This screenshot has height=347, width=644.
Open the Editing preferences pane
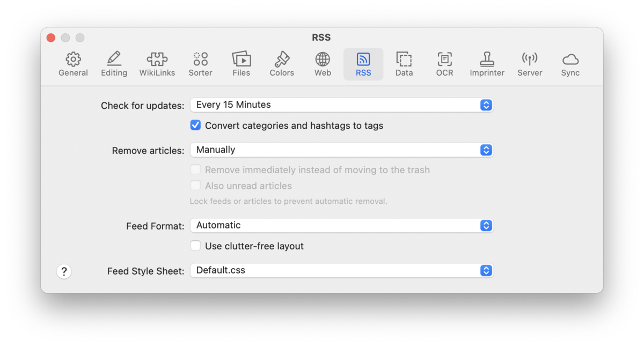coord(114,64)
